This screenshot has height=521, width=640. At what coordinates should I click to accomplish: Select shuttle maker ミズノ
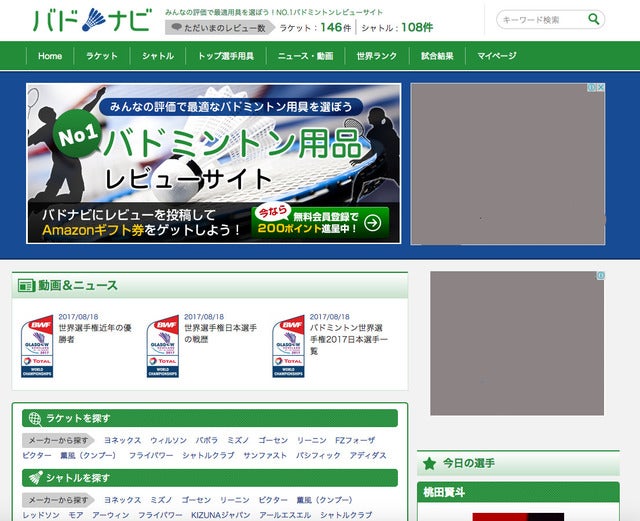tap(161, 500)
